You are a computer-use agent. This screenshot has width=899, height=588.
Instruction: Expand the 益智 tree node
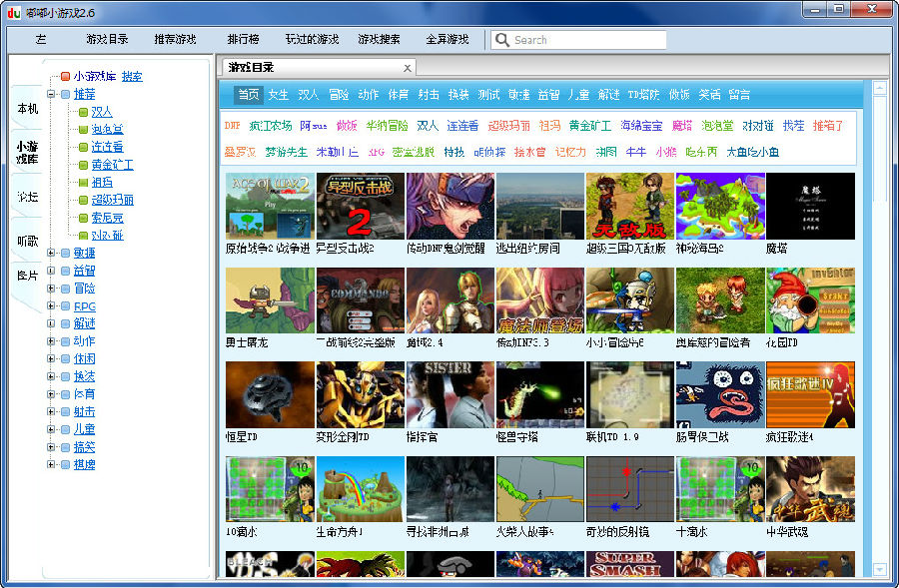[x=51, y=271]
